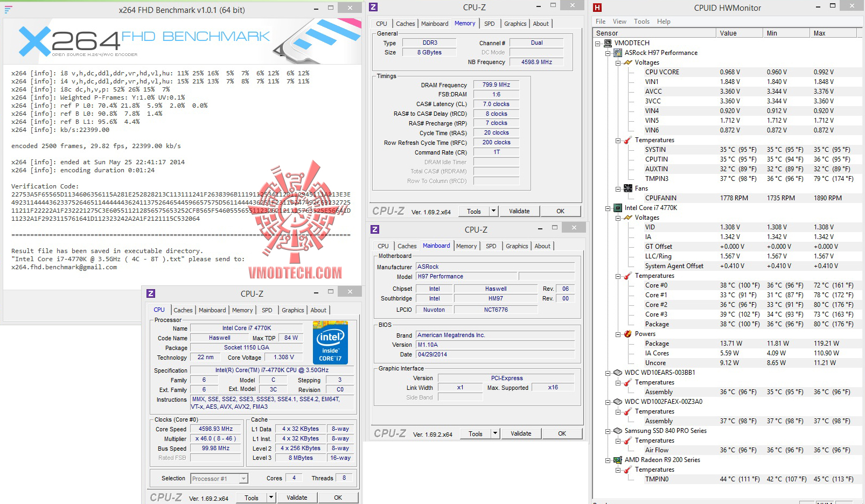
Task: Click the Max column header in HWMonitor
Action: (x=833, y=33)
